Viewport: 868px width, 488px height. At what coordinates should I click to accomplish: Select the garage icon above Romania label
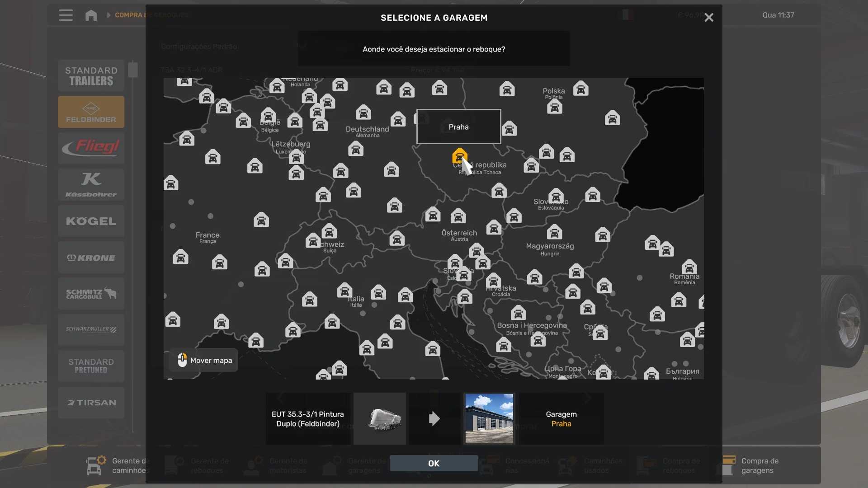tap(689, 267)
